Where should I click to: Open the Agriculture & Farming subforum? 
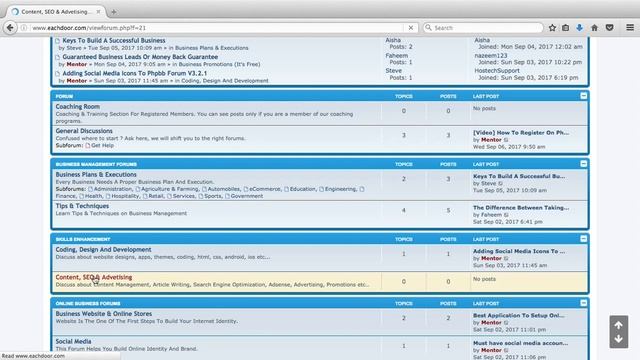tap(169, 189)
